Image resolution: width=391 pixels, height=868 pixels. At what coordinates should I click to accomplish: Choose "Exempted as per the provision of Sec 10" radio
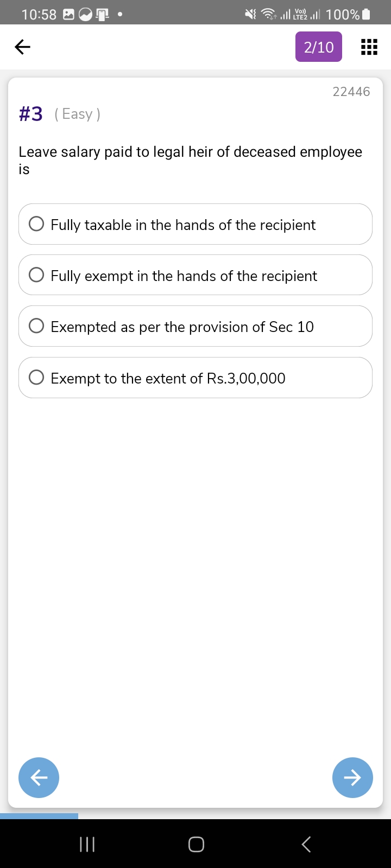[x=36, y=326]
